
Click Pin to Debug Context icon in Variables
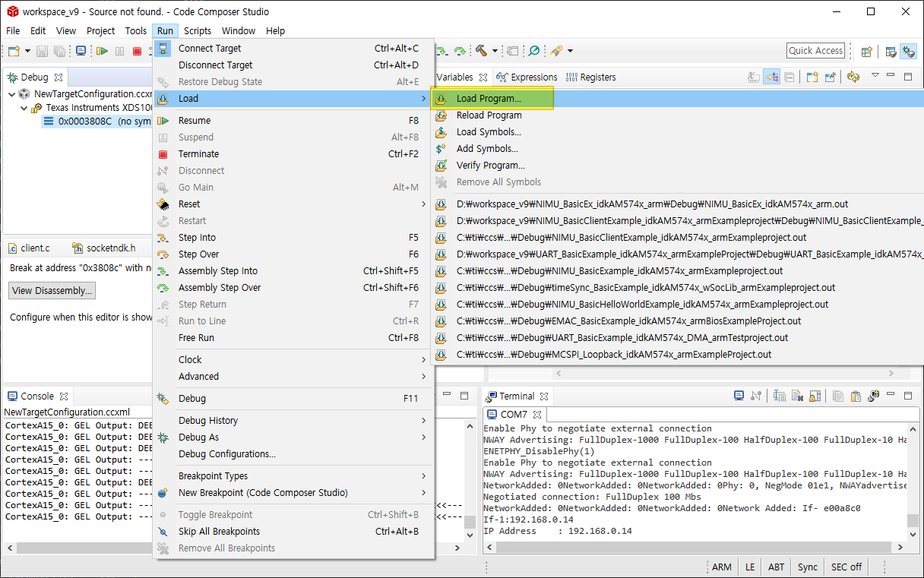tap(831, 77)
